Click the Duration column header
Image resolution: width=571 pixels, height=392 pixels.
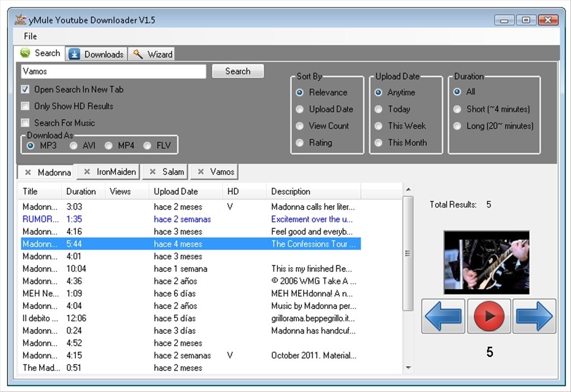coord(83,191)
